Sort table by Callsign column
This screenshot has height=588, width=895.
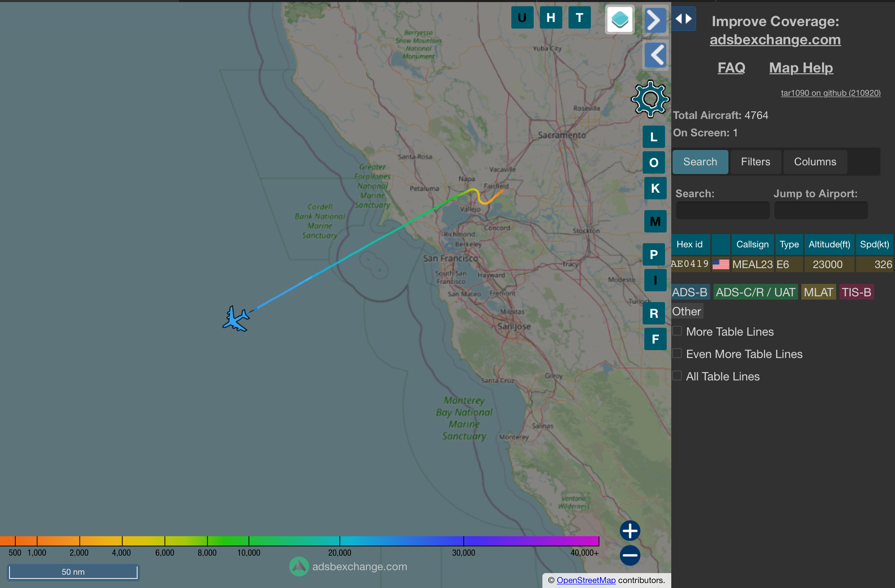(752, 244)
